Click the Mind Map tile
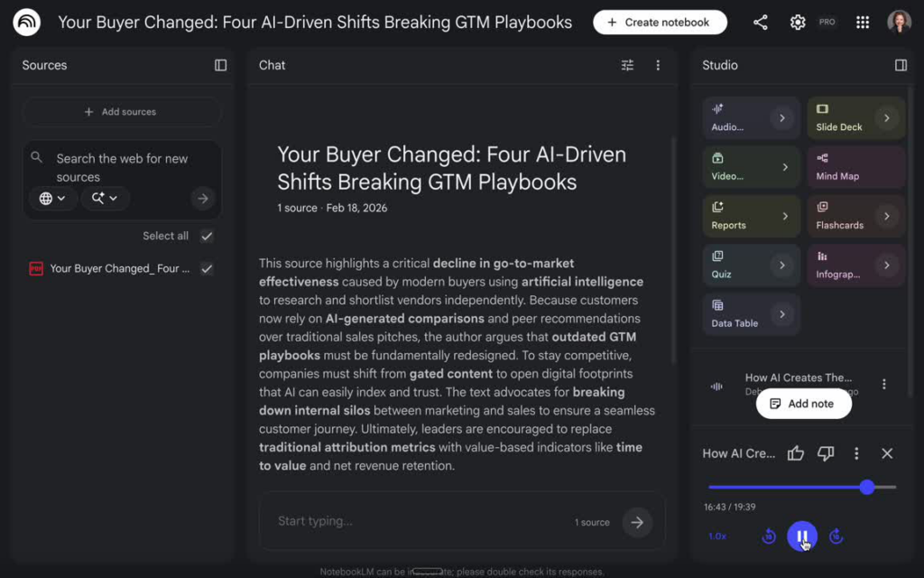This screenshot has width=924, height=578. tap(855, 167)
